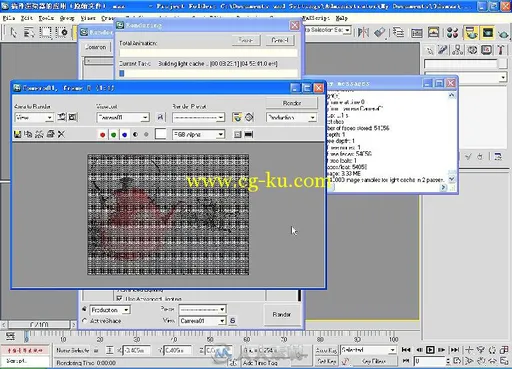Image resolution: width=512 pixels, height=369 pixels.
Task: Open the Help menu
Action: point(341,18)
